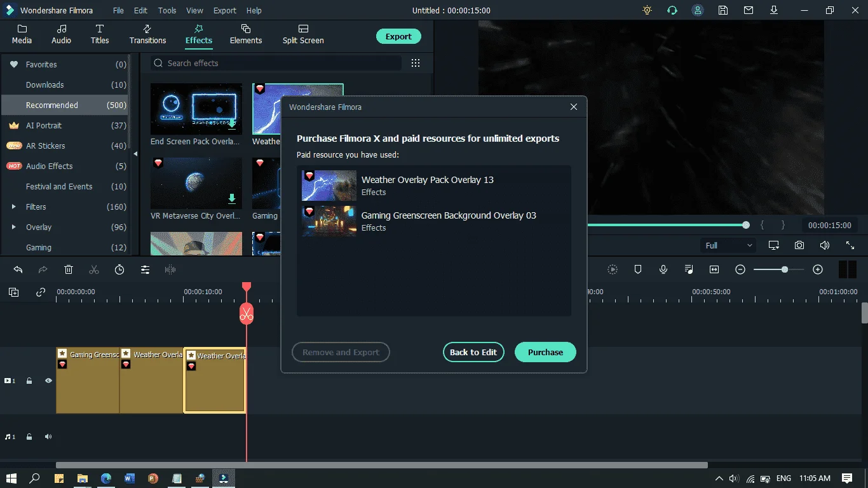This screenshot has width=868, height=488.
Task: Open File Explorer from the taskbar
Action: tap(83, 478)
